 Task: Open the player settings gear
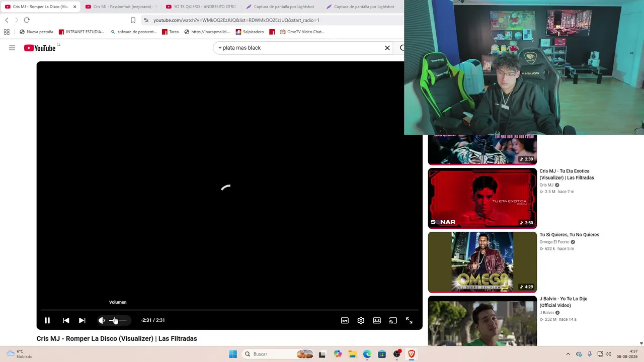(361, 320)
